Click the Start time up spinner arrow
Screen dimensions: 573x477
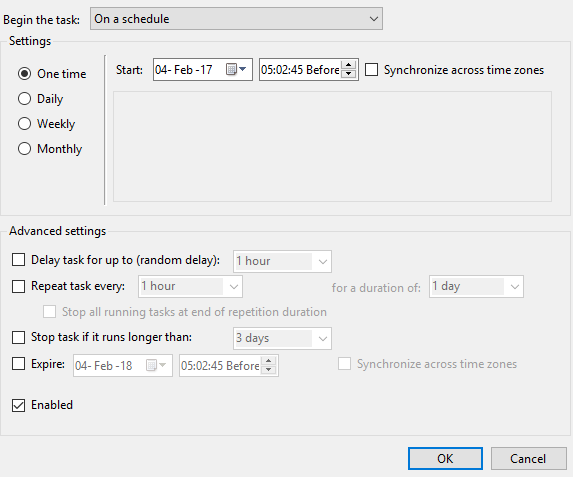click(x=349, y=65)
